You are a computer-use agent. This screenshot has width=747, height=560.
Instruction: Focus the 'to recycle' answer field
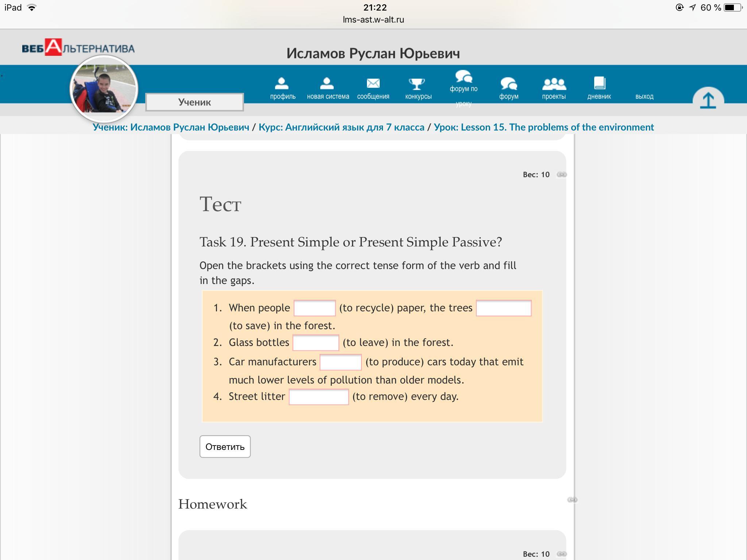click(314, 308)
